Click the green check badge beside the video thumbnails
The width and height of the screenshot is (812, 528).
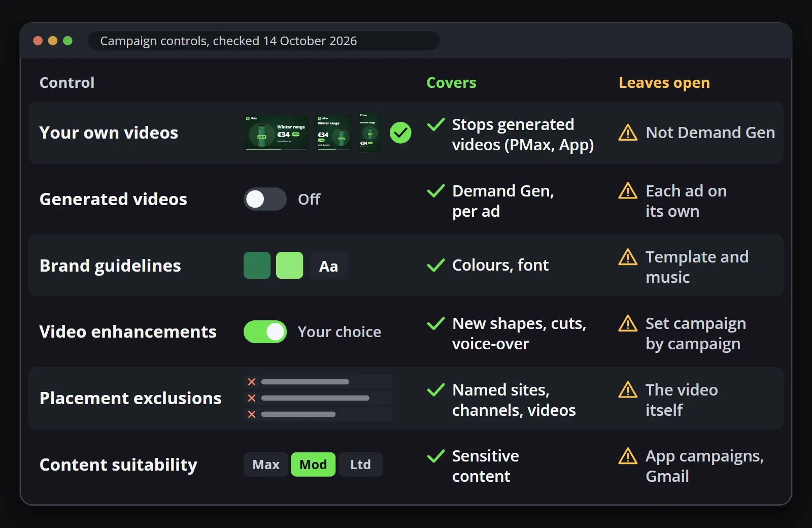[x=400, y=133]
